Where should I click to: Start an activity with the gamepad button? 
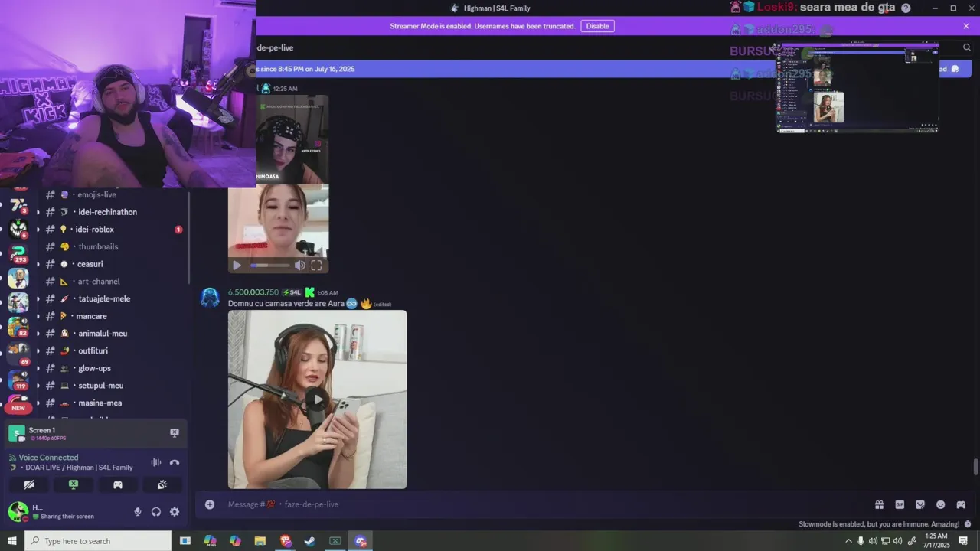coord(118,484)
